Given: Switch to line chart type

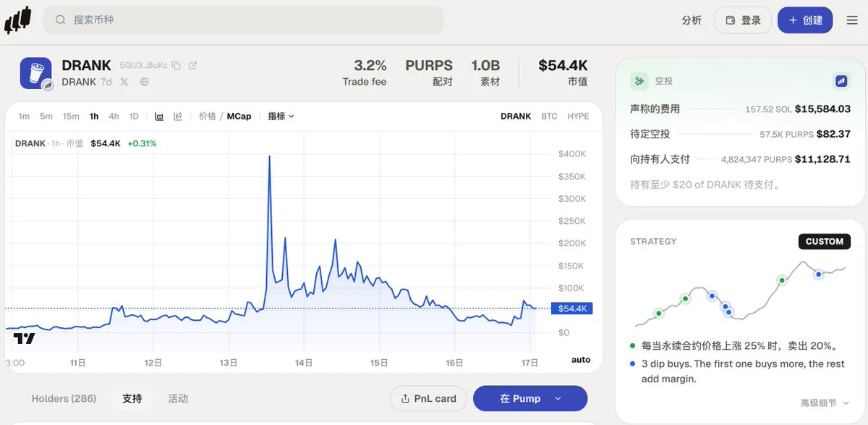Looking at the screenshot, I should pyautogui.click(x=159, y=116).
